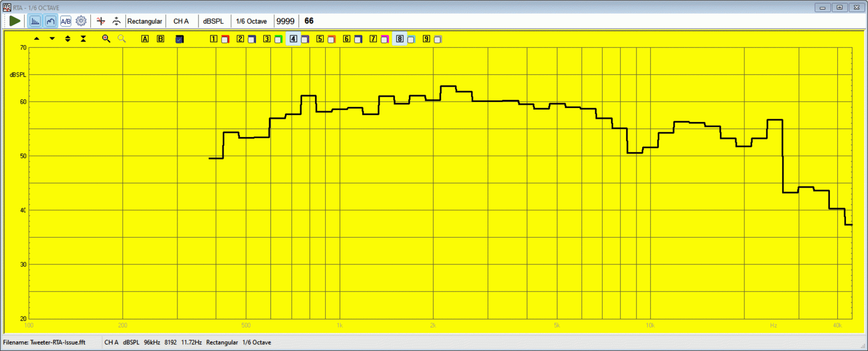Click overlay memory button 8

[x=400, y=39]
